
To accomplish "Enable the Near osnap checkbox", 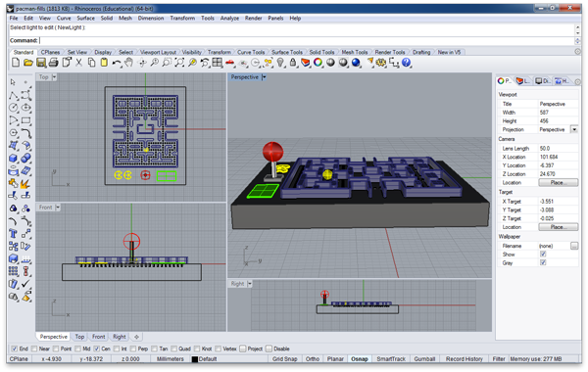I will (34, 349).
